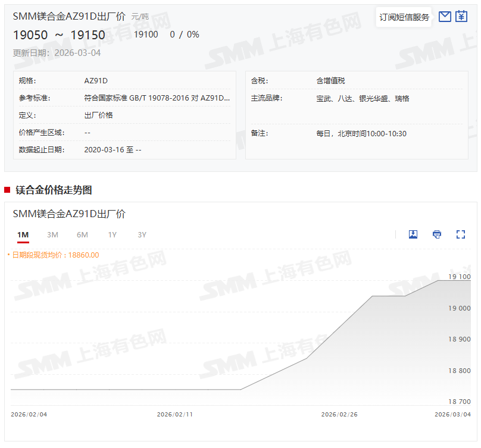Click the 2026/03/04 x-axis date label
Viewport: 481px width, 448px height.
pos(452,414)
